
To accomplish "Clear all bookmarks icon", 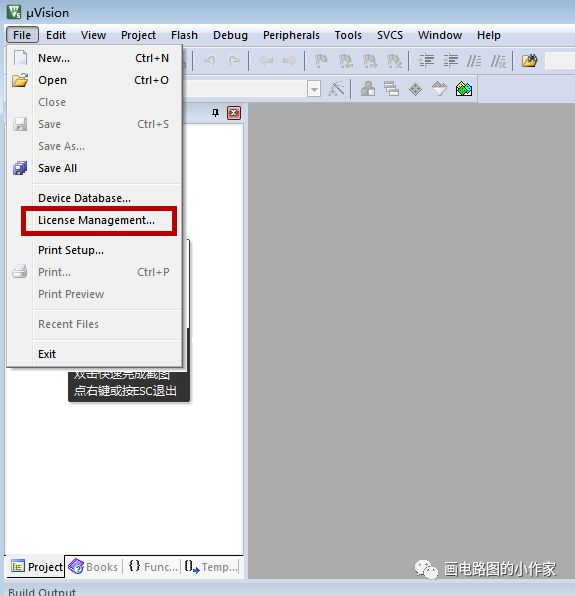I will coord(394,60).
